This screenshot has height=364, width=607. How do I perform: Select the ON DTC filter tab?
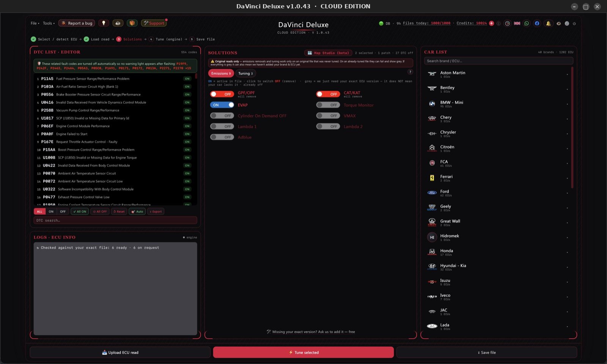coord(51,212)
